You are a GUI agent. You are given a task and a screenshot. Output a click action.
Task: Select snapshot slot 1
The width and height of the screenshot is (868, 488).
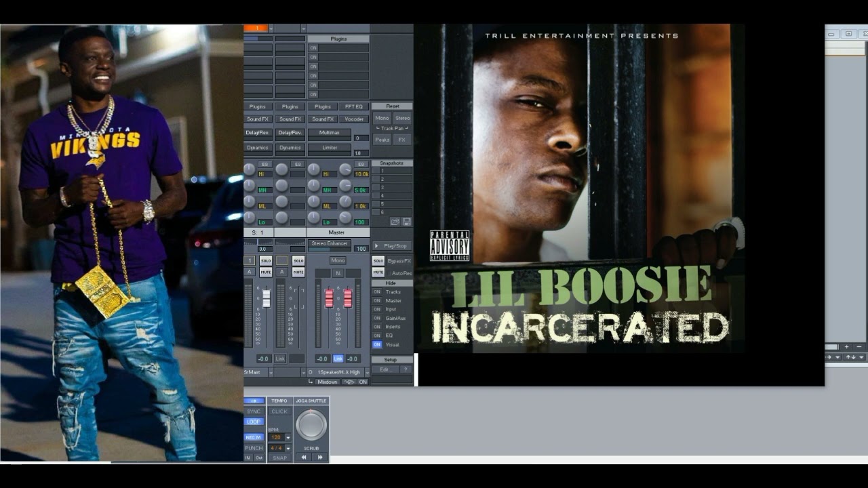coord(392,171)
